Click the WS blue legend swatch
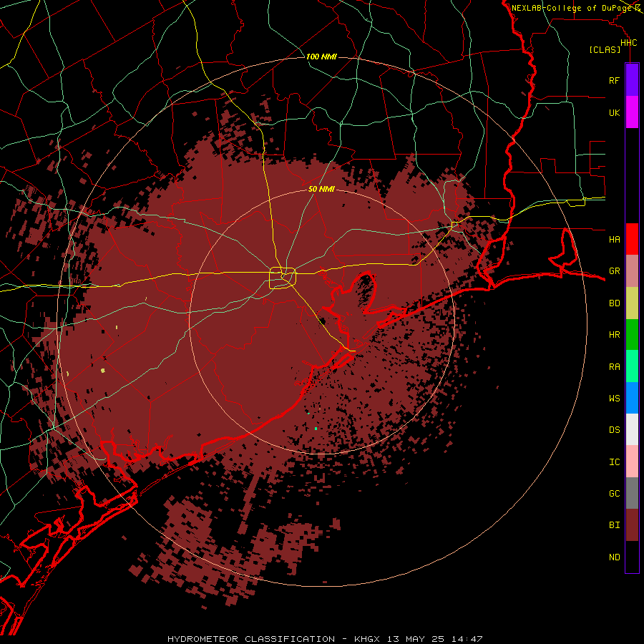The width and height of the screenshot is (644, 644). (632, 398)
